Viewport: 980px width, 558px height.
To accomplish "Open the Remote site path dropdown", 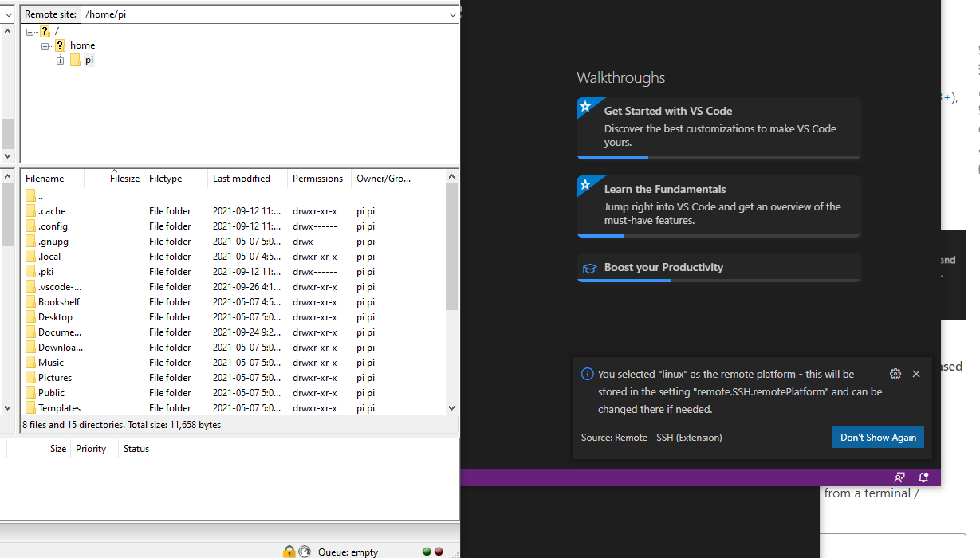I will pyautogui.click(x=453, y=14).
